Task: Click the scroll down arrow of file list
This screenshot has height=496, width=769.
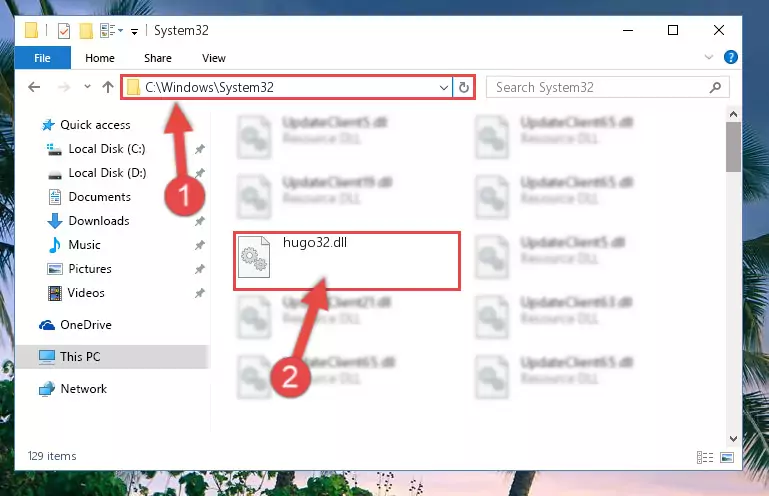Action: pyautogui.click(x=733, y=439)
